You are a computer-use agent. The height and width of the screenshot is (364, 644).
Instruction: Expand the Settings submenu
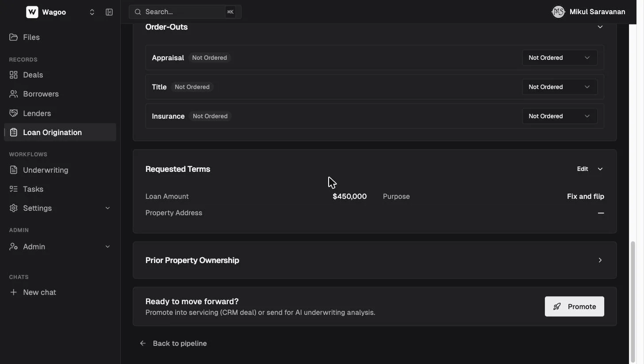(107, 208)
